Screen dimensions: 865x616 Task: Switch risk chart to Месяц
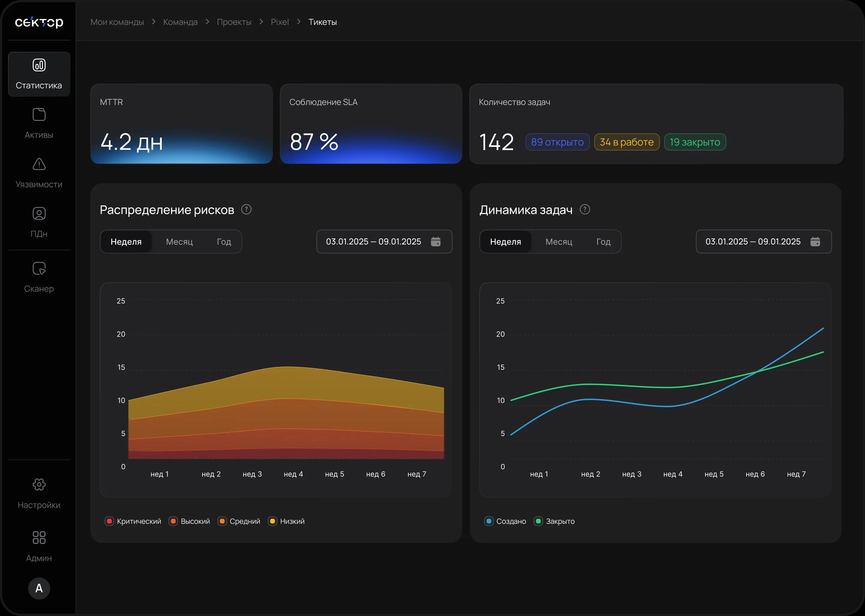tap(179, 242)
